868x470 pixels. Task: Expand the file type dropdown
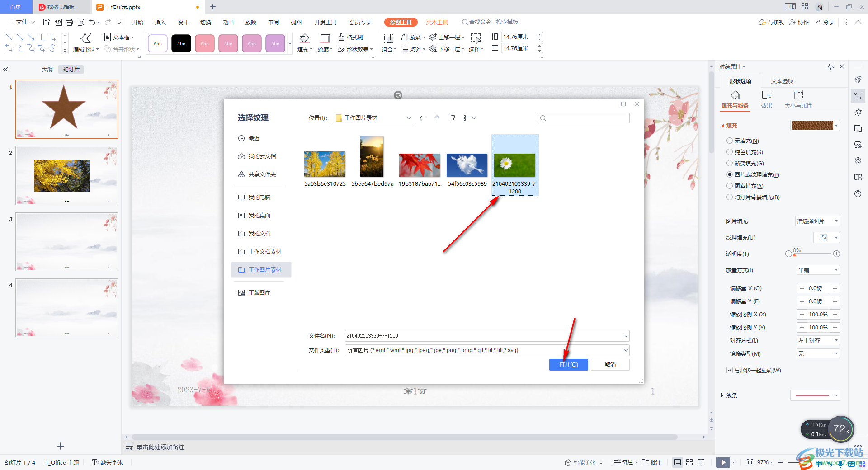[626, 350]
